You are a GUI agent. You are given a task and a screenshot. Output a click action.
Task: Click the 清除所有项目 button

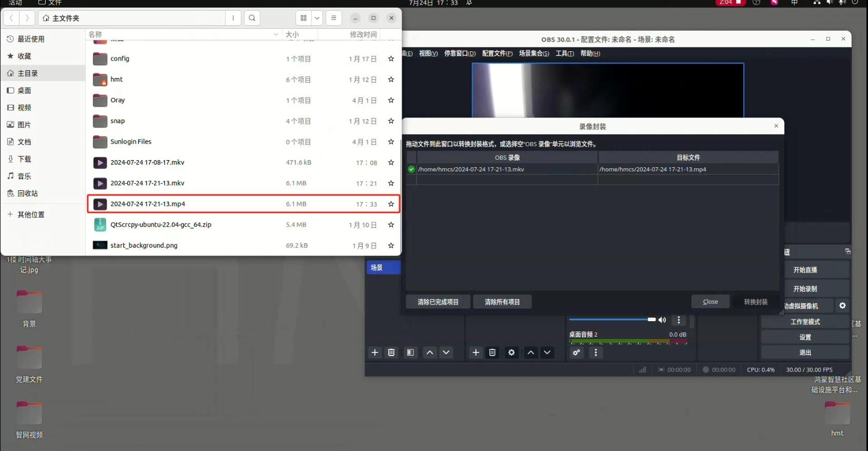tap(502, 302)
